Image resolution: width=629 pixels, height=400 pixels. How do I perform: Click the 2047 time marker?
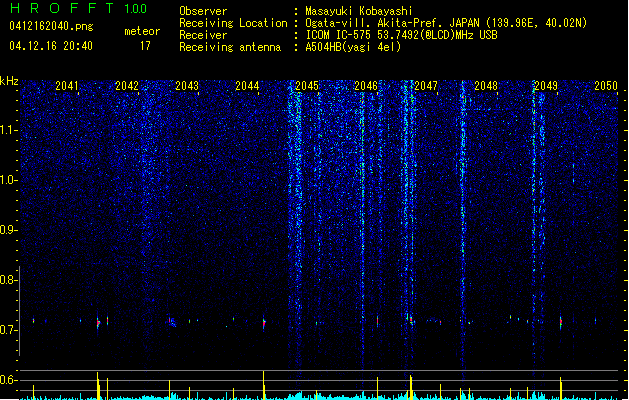426,85
